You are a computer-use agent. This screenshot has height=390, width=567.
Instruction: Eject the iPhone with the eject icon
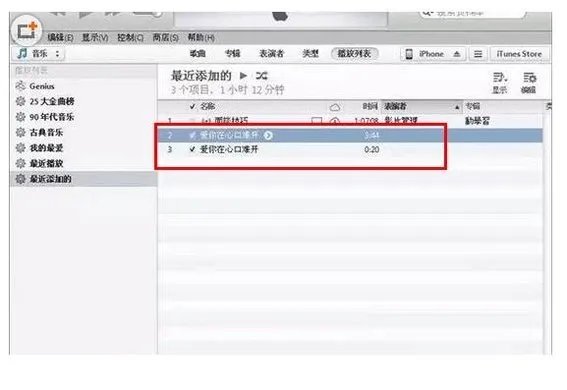pyautogui.click(x=457, y=54)
